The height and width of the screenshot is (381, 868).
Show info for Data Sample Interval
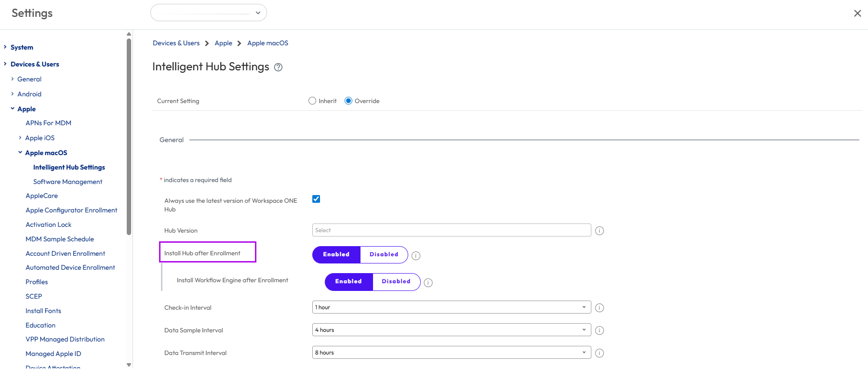[600, 330]
